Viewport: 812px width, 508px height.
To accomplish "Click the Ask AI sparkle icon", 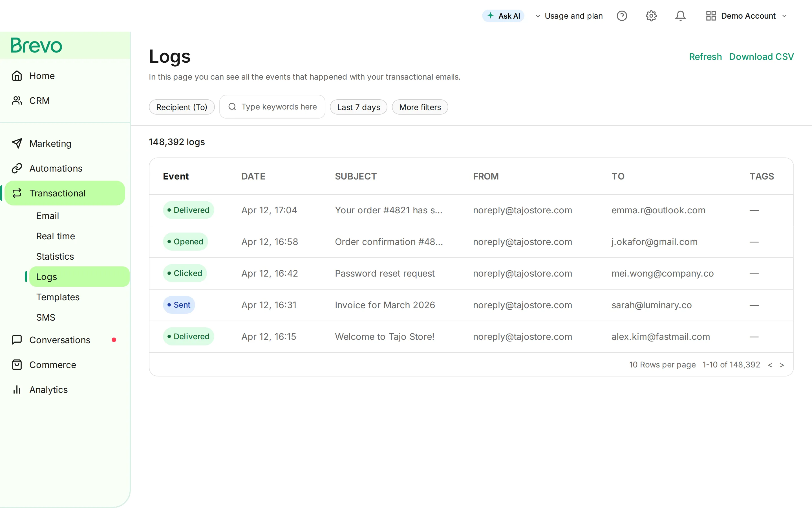I will pyautogui.click(x=491, y=16).
